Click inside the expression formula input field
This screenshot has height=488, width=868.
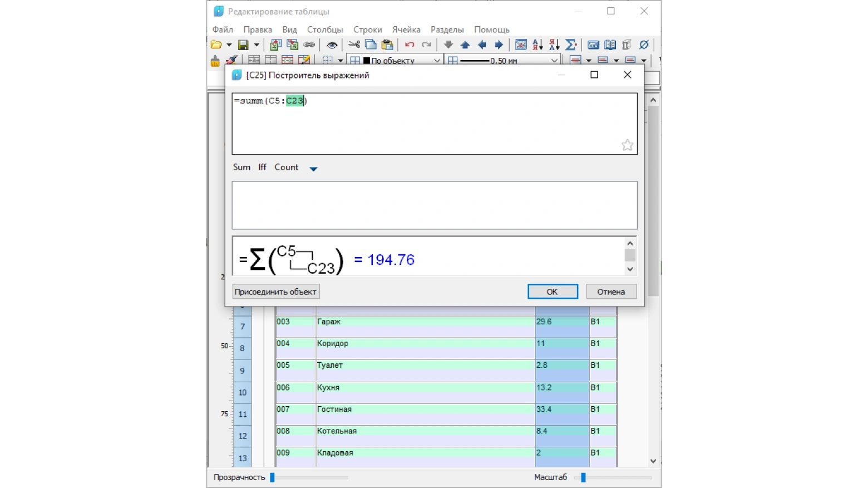[x=434, y=124]
